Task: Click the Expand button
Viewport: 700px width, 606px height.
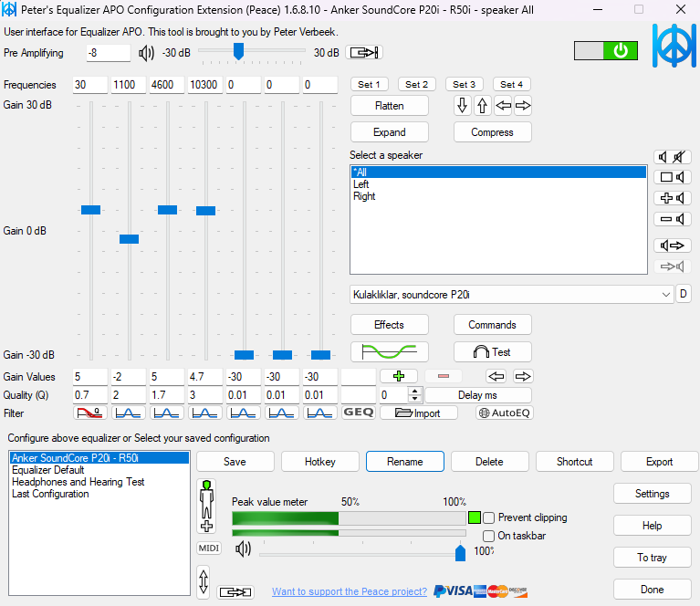Action: pos(390,132)
